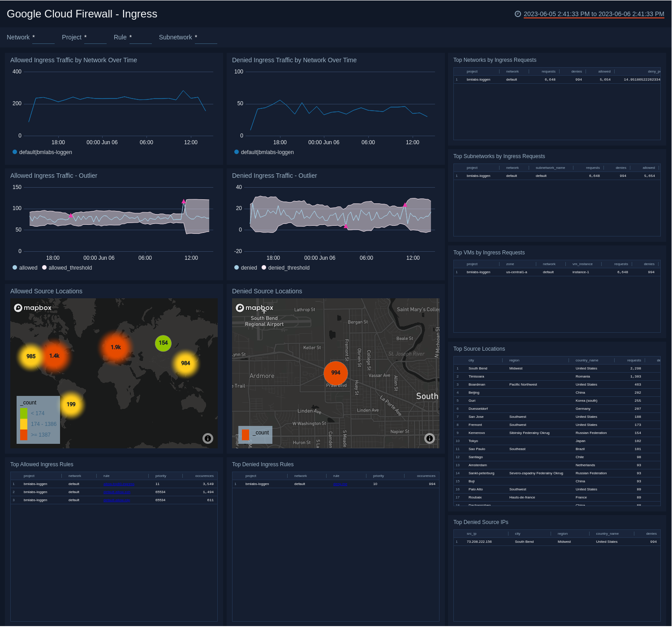Viewport: 672px width, 627px height.
Task: Click the 199 marker over South America
Action: [71, 404]
